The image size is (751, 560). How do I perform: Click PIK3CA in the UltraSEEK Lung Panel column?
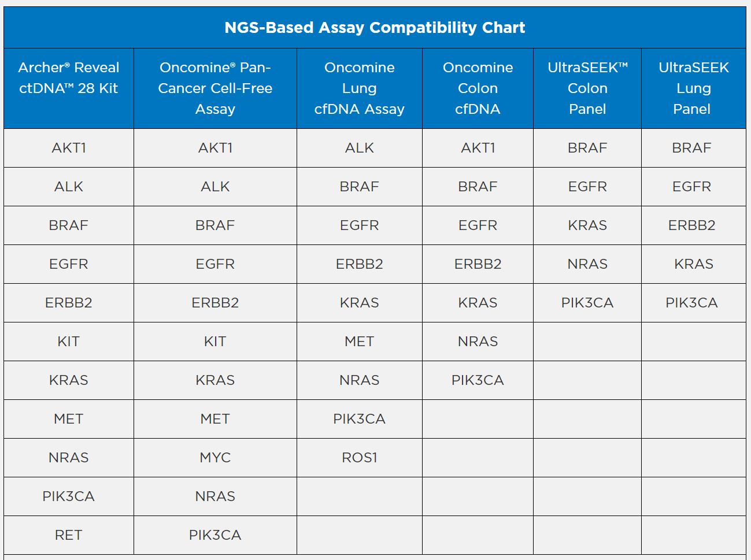(691, 303)
